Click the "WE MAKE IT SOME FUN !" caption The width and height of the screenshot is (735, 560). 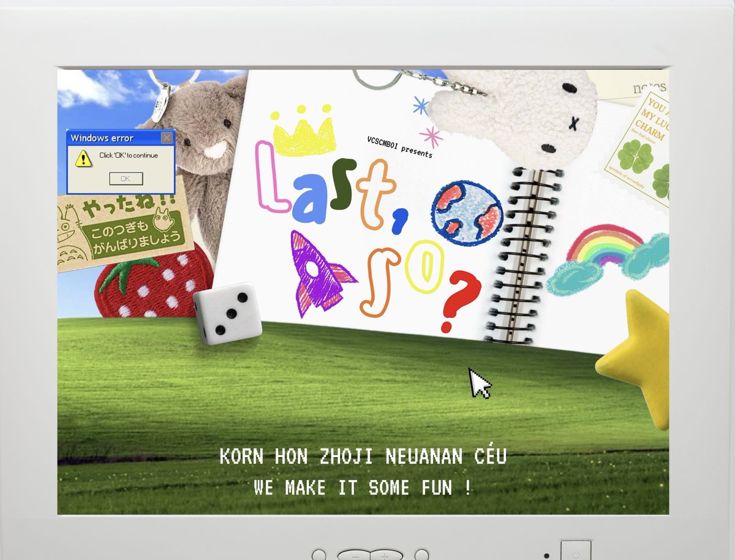click(363, 488)
